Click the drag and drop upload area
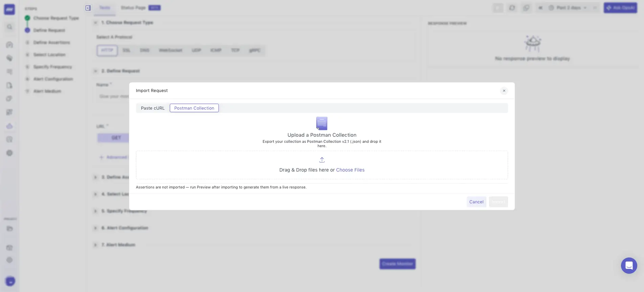The height and width of the screenshot is (292, 644). tap(322, 165)
